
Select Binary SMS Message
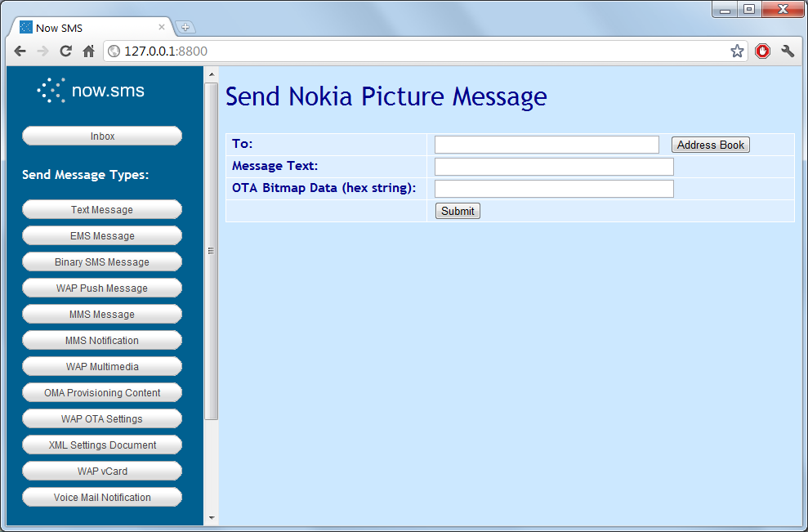pyautogui.click(x=102, y=262)
